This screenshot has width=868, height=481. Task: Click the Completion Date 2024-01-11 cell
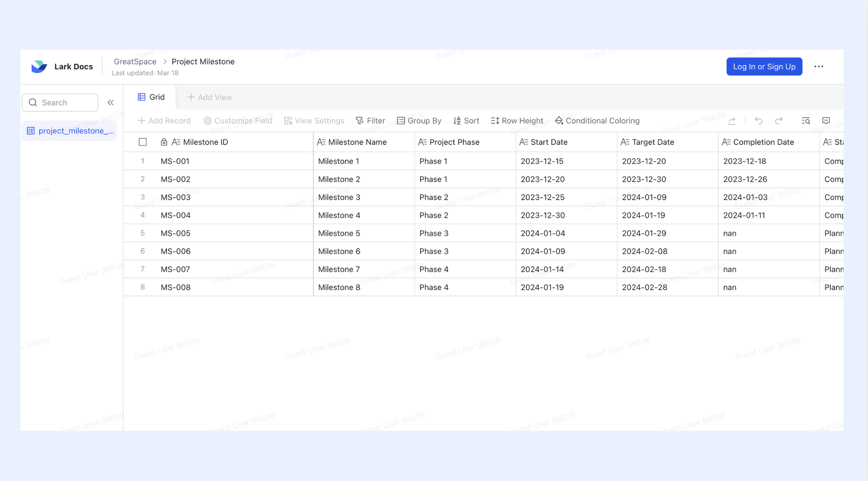(769, 215)
